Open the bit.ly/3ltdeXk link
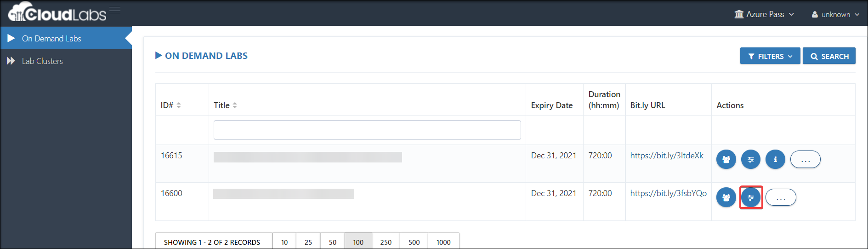The height and width of the screenshot is (249, 868). coord(667,156)
